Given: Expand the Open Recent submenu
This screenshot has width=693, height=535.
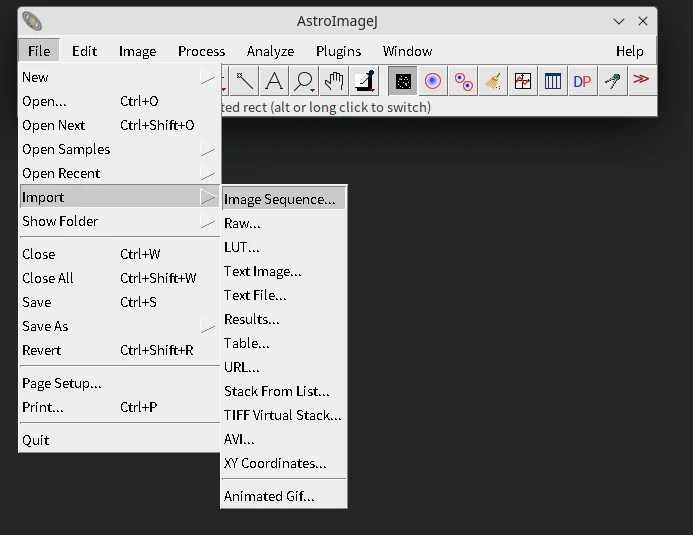Looking at the screenshot, I should [119, 173].
